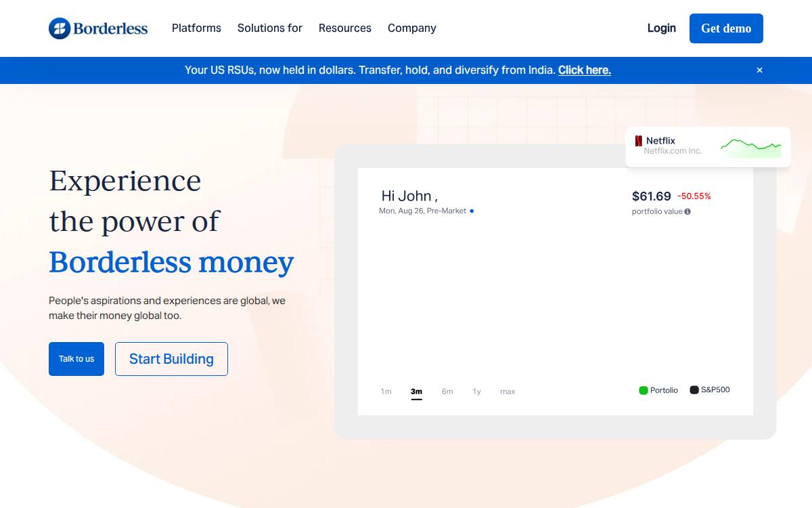Click the green Portolio legend swatch

click(x=644, y=390)
